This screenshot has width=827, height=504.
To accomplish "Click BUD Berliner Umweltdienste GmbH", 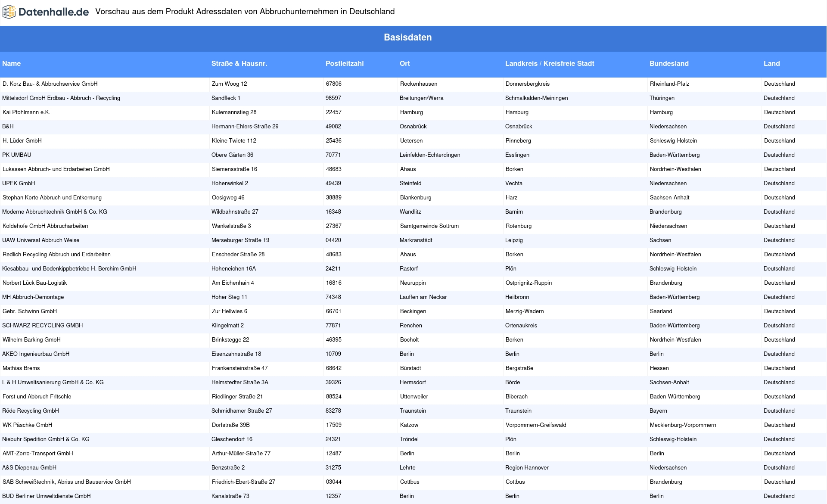I will coord(47,496).
